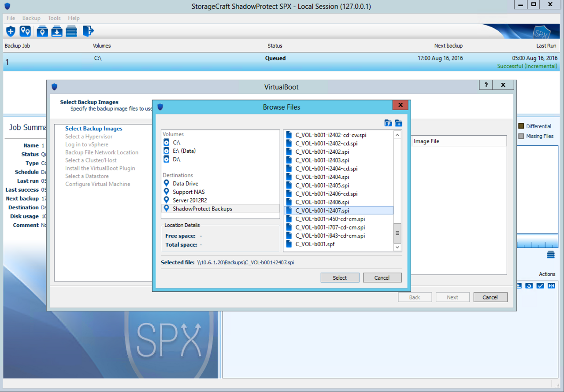
Task: Click the image chain stack toolbar icon
Action: [71, 31]
